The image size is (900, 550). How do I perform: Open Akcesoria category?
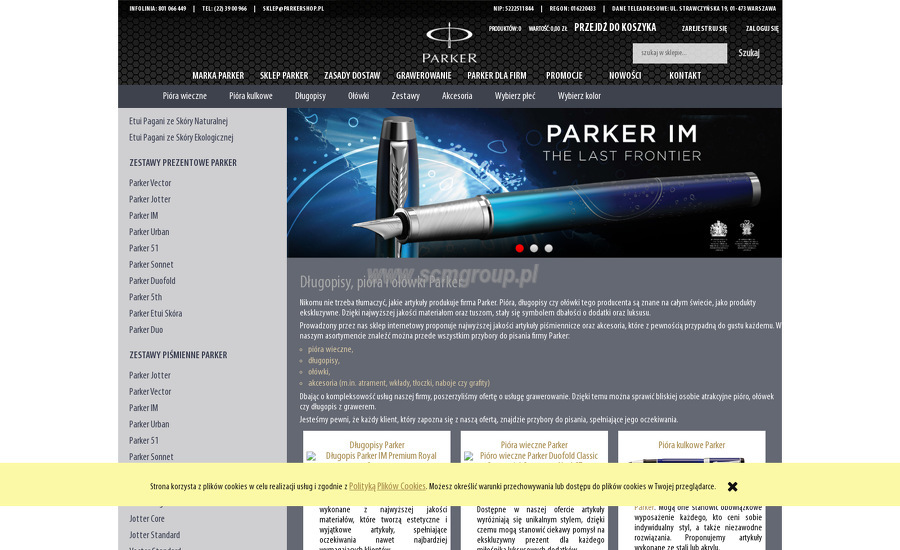click(x=457, y=96)
